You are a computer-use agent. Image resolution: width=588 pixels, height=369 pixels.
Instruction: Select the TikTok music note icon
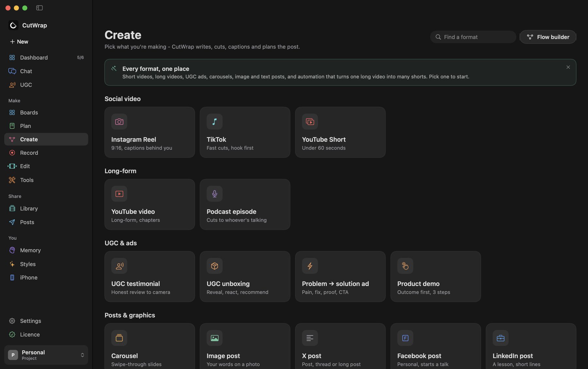click(215, 122)
